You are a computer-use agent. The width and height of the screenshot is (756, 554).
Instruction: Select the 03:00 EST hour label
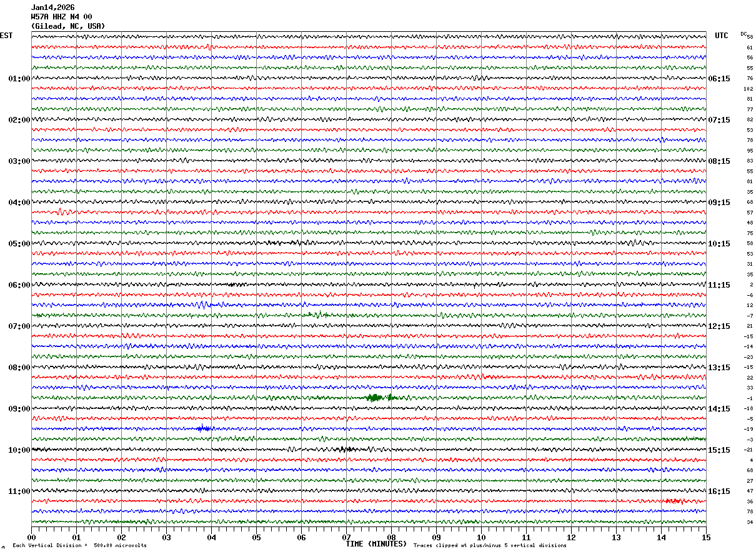point(19,161)
